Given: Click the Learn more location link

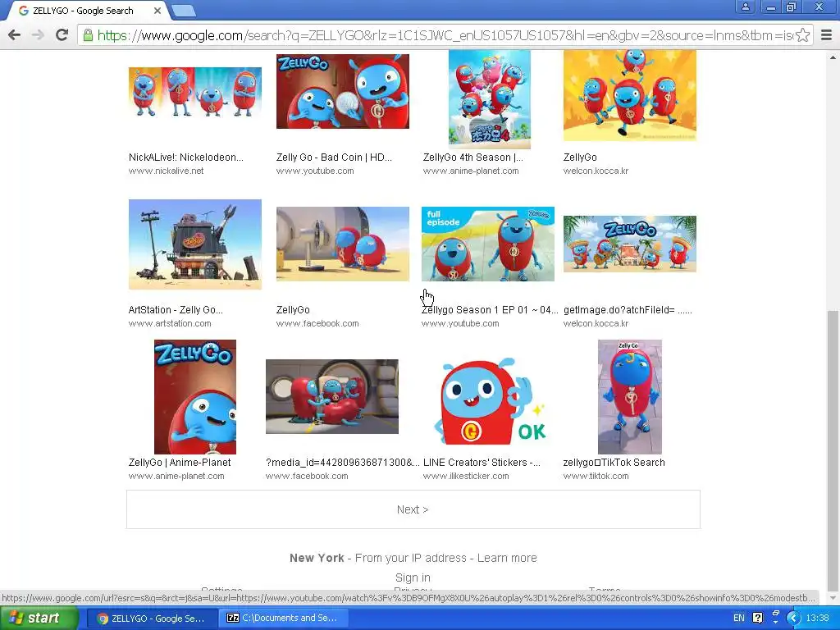Looking at the screenshot, I should pyautogui.click(x=507, y=558).
